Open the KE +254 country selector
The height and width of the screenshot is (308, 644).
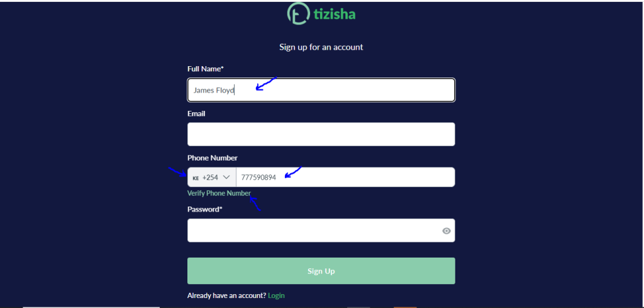[x=212, y=177]
